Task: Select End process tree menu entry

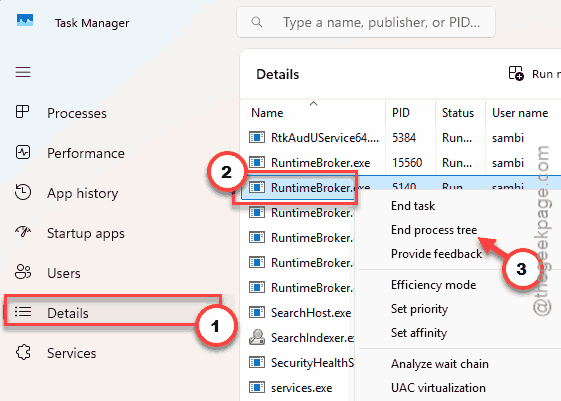Action: coord(434,230)
